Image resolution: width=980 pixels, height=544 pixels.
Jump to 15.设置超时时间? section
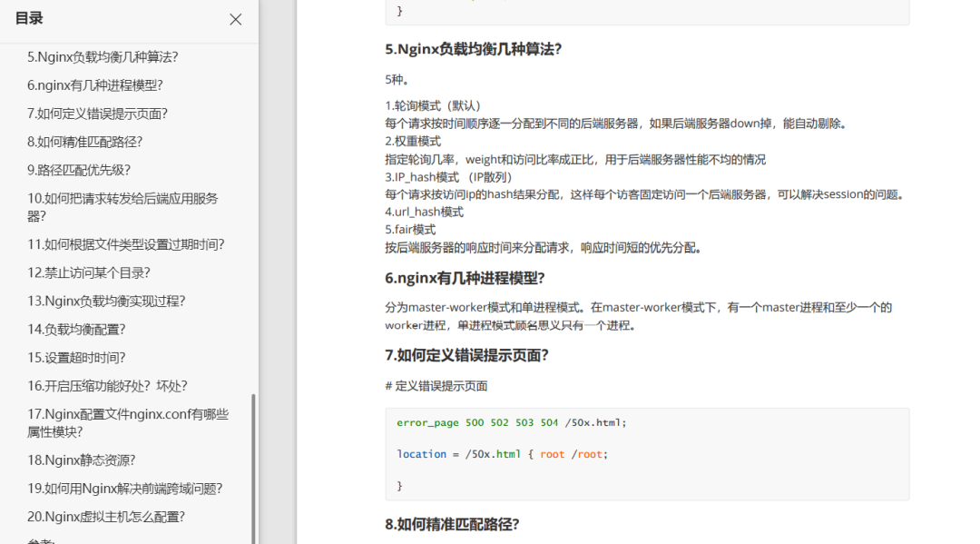click(x=76, y=357)
